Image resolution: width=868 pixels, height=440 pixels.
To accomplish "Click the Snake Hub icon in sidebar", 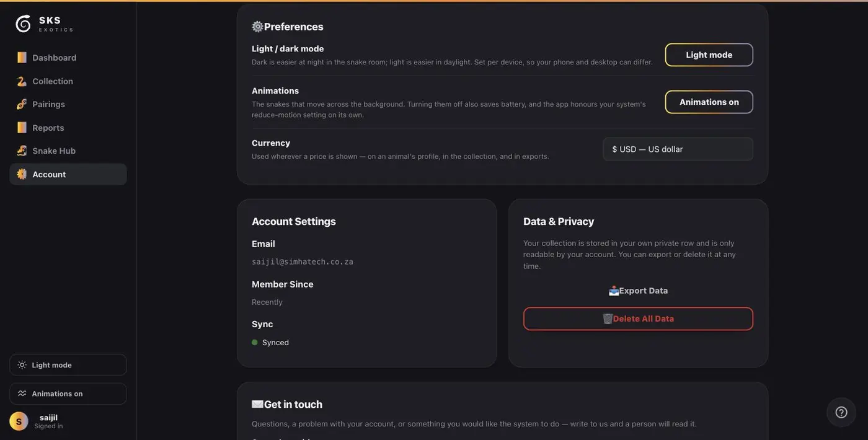I will pyautogui.click(x=22, y=151).
